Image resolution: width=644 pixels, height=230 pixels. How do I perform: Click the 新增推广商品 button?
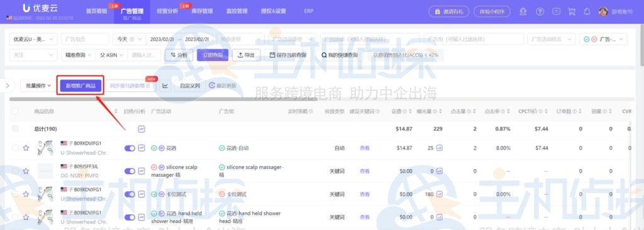coord(80,85)
